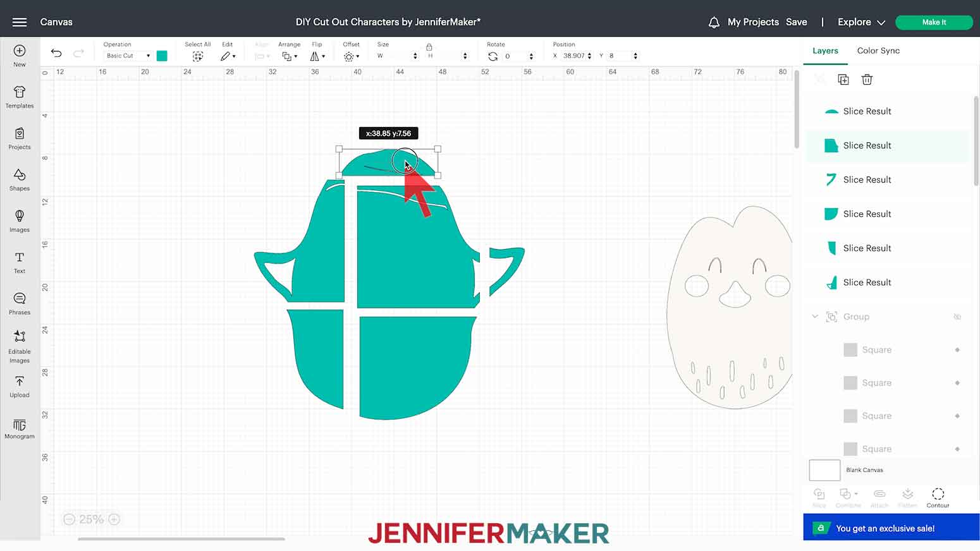Expand the Explore dropdown
This screenshot has height=551, width=980.
[861, 22]
